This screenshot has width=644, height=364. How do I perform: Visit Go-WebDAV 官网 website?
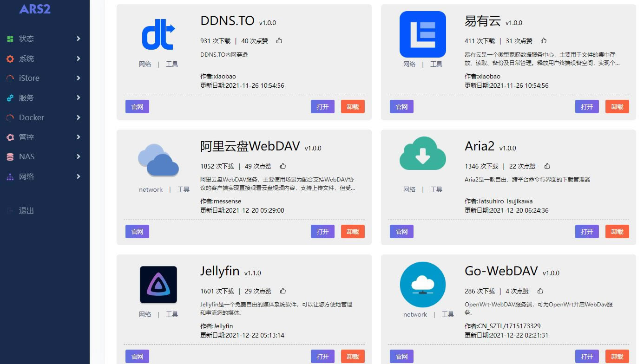401,357
